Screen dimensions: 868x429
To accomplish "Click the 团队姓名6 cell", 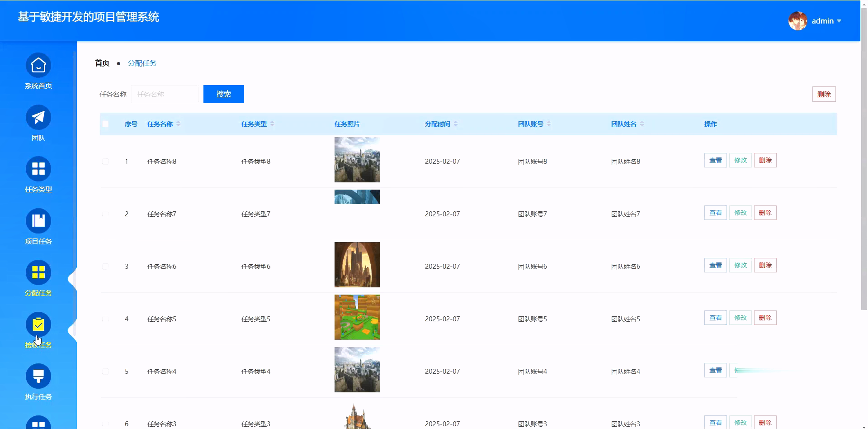I will pos(626,267).
